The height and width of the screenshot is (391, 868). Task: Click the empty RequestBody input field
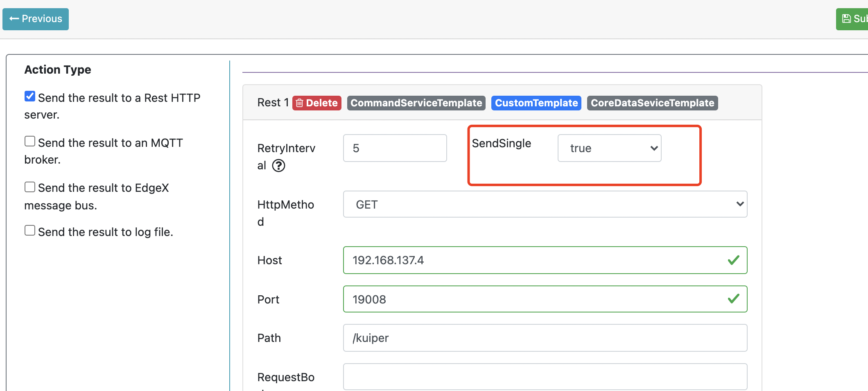pyautogui.click(x=545, y=376)
